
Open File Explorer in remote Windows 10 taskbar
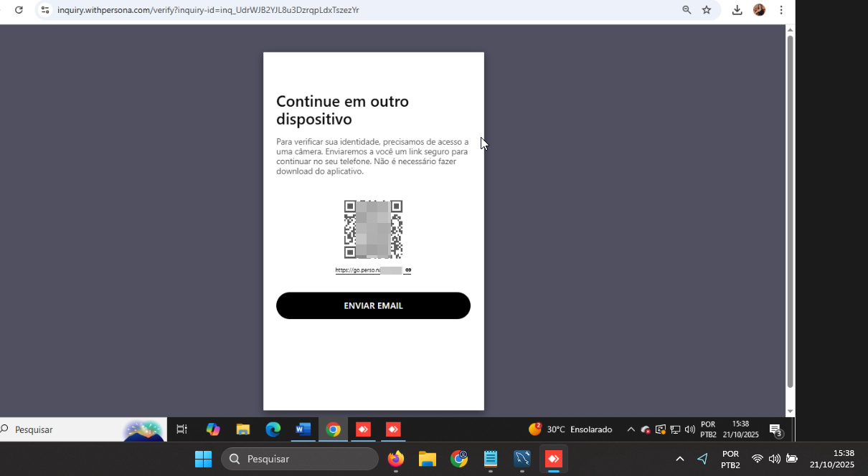click(x=243, y=429)
